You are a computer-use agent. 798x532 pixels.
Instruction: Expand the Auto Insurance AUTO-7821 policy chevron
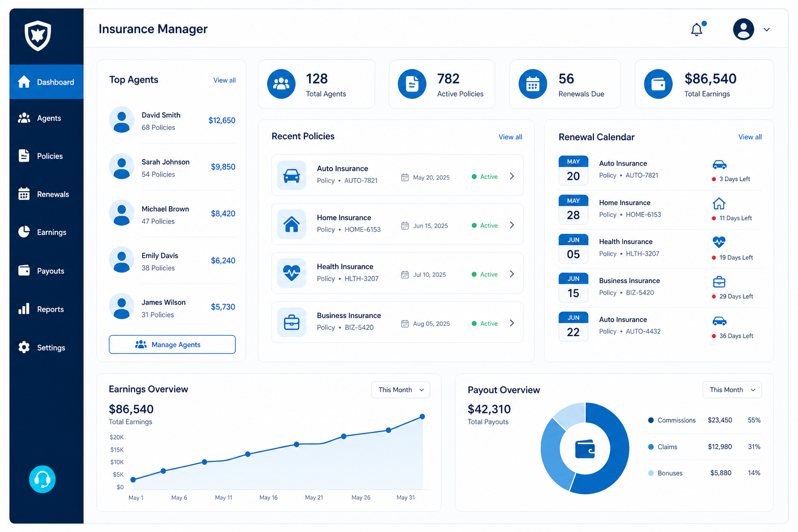coord(512,176)
